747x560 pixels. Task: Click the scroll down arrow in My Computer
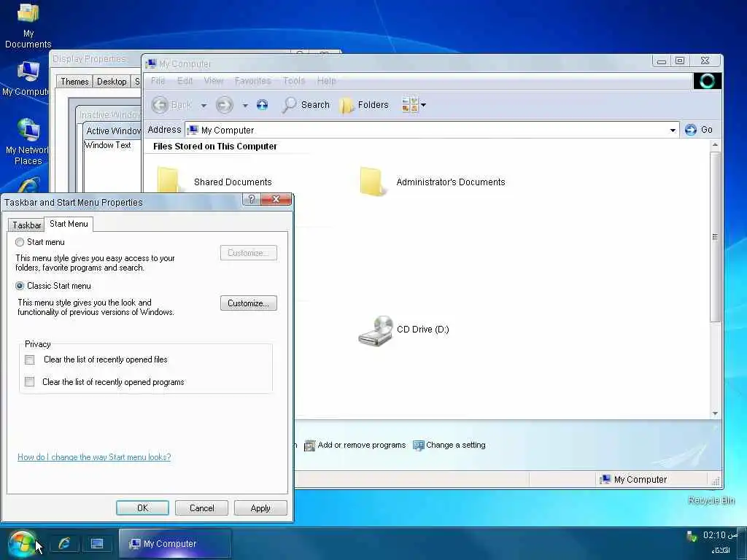[715, 413]
